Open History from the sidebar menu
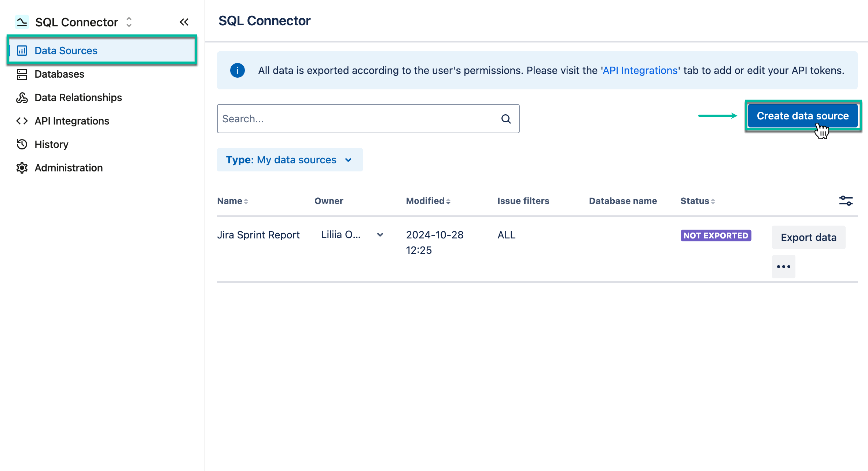This screenshot has height=471, width=868. coord(51,144)
